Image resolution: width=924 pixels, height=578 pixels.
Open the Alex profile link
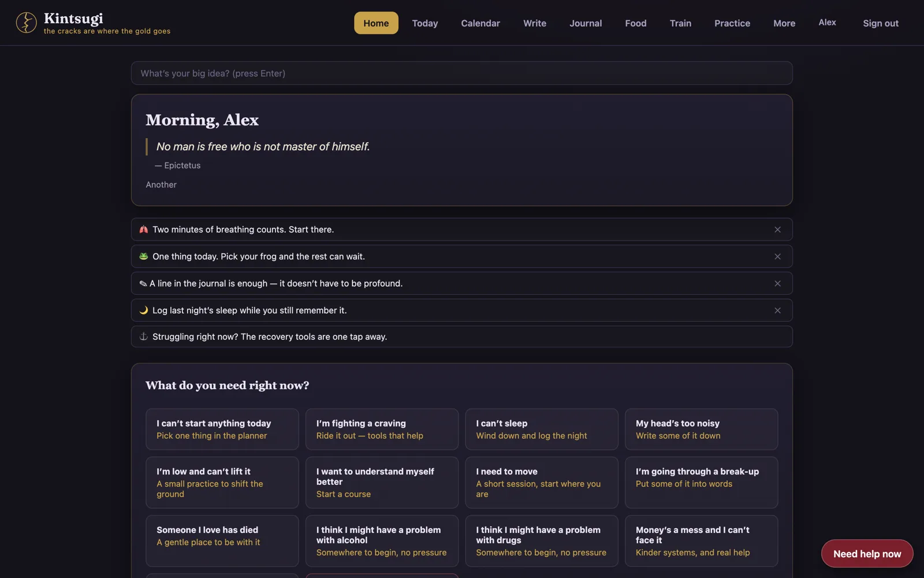click(827, 23)
